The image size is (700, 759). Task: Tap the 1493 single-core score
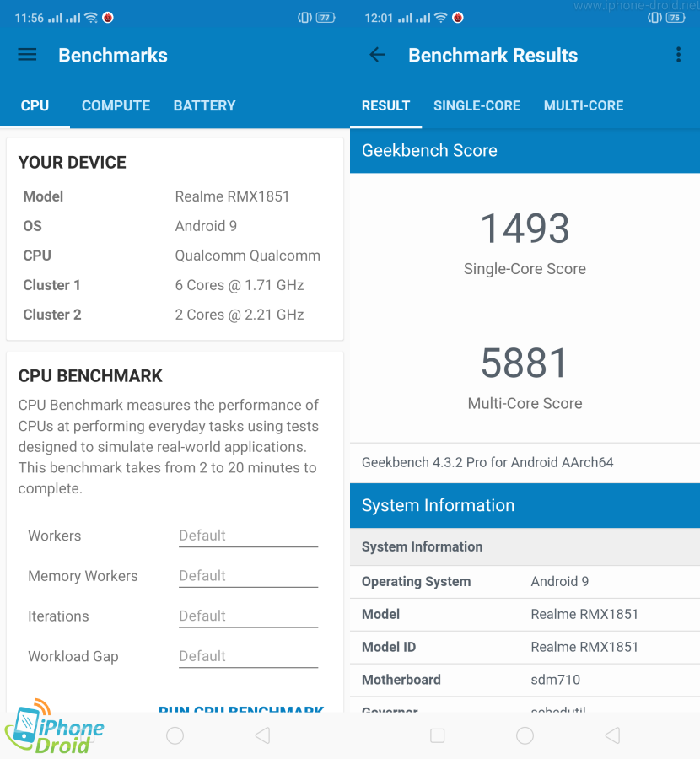pos(525,229)
